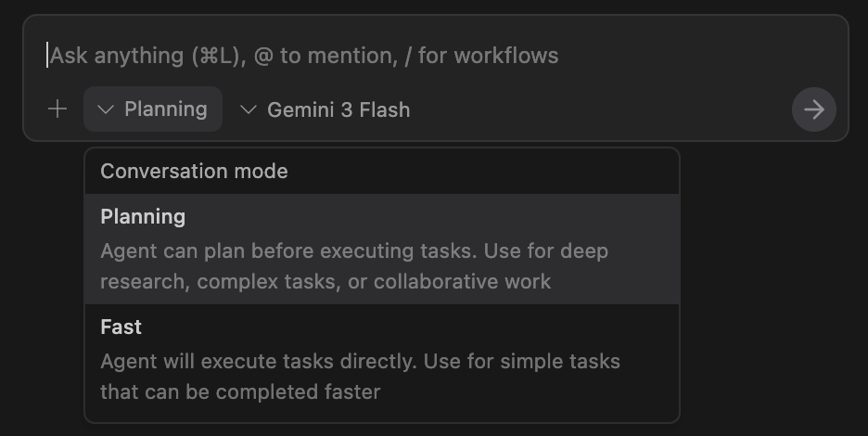Open the Gemini 3 Flash model selector
The width and height of the screenshot is (868, 436).
[325, 109]
